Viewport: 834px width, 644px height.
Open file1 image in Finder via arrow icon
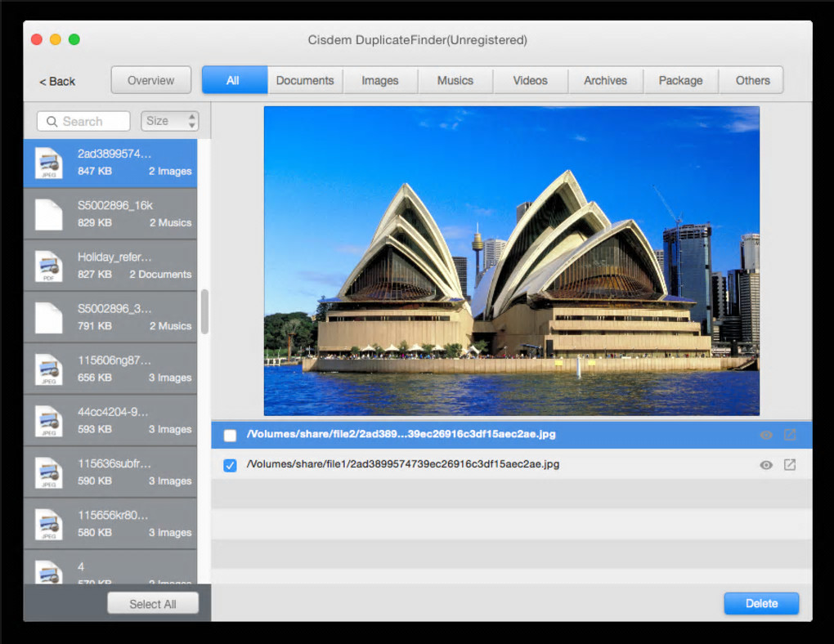pyautogui.click(x=790, y=465)
